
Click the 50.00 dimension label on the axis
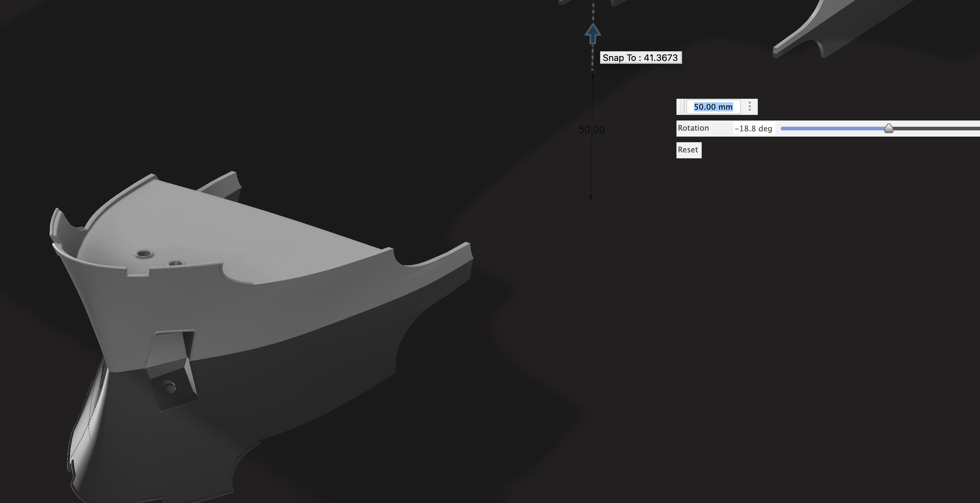(x=591, y=130)
